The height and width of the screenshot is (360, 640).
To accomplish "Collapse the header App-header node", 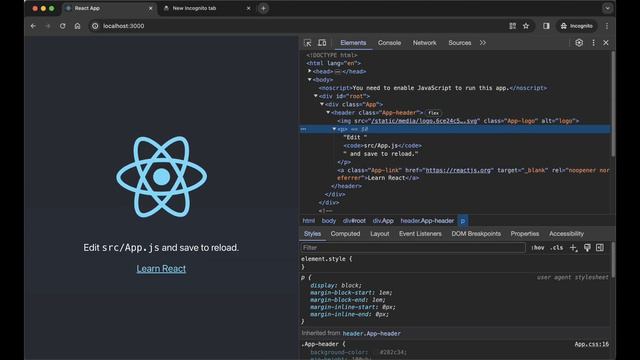I will pyautogui.click(x=328, y=112).
